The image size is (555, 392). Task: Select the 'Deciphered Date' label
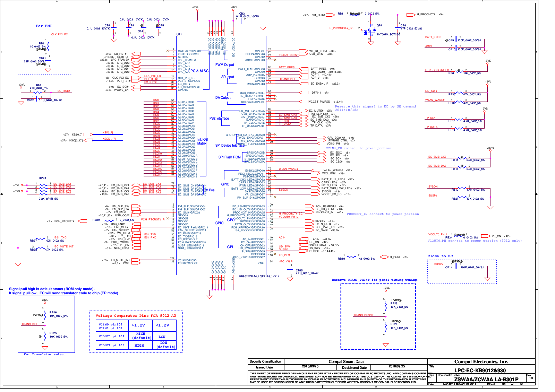[354, 368]
